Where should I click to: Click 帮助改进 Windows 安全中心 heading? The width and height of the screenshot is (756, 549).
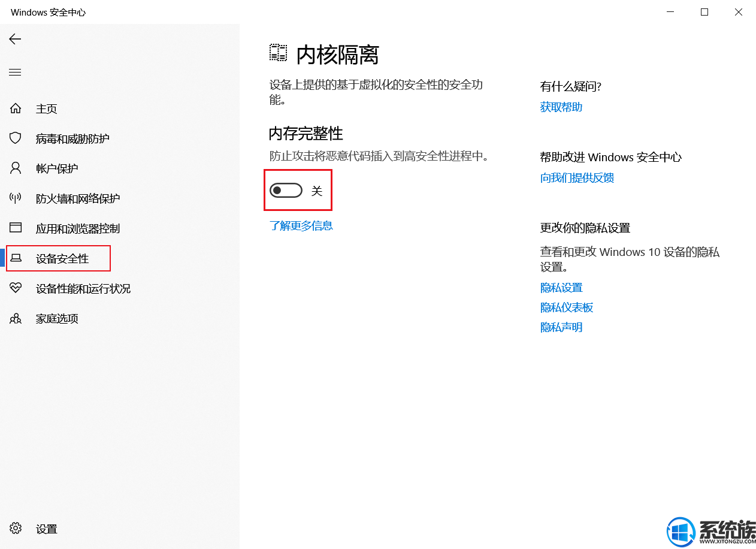tap(610, 157)
